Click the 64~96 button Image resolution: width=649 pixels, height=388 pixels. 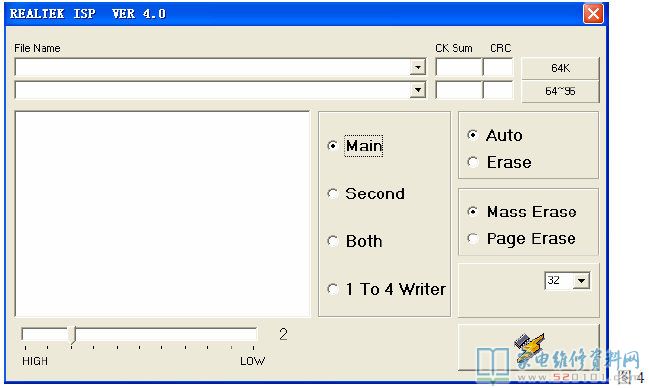560,91
